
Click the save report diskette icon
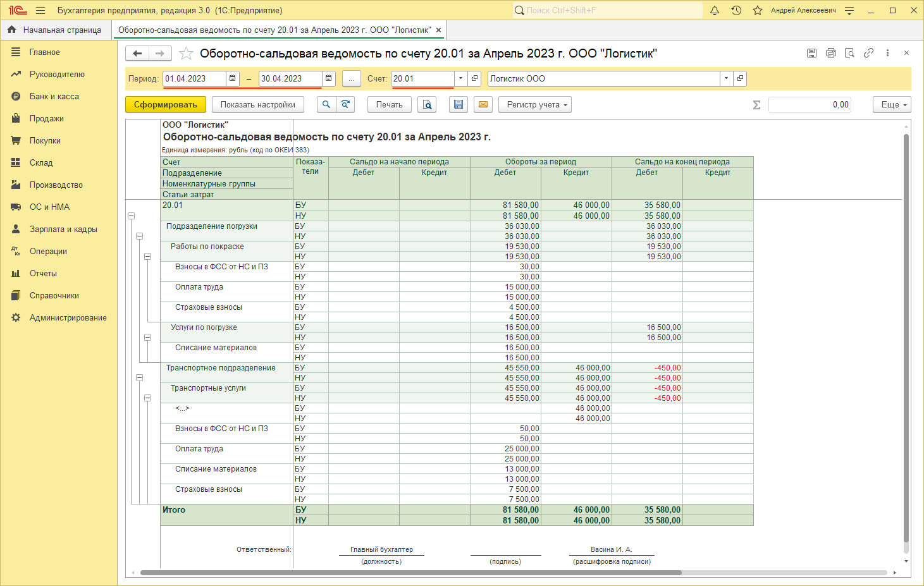pos(459,105)
